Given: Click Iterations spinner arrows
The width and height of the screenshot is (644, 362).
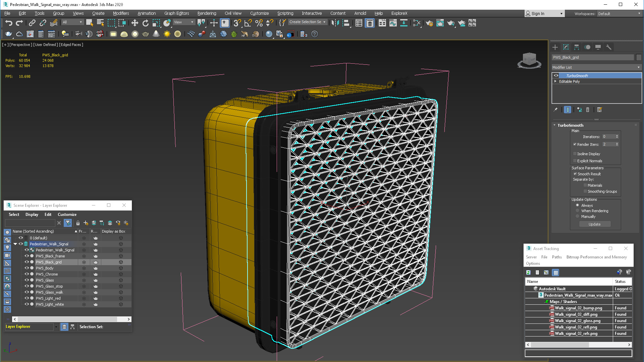Looking at the screenshot, I should (x=617, y=137).
